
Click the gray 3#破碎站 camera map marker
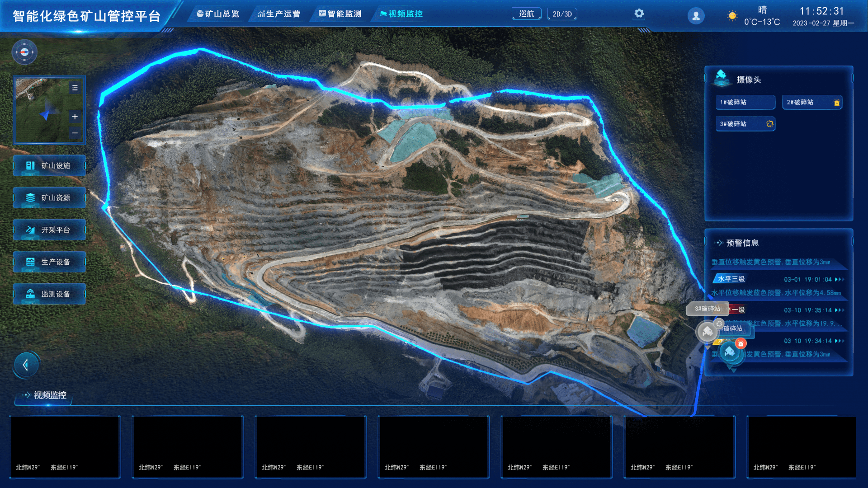(x=708, y=332)
